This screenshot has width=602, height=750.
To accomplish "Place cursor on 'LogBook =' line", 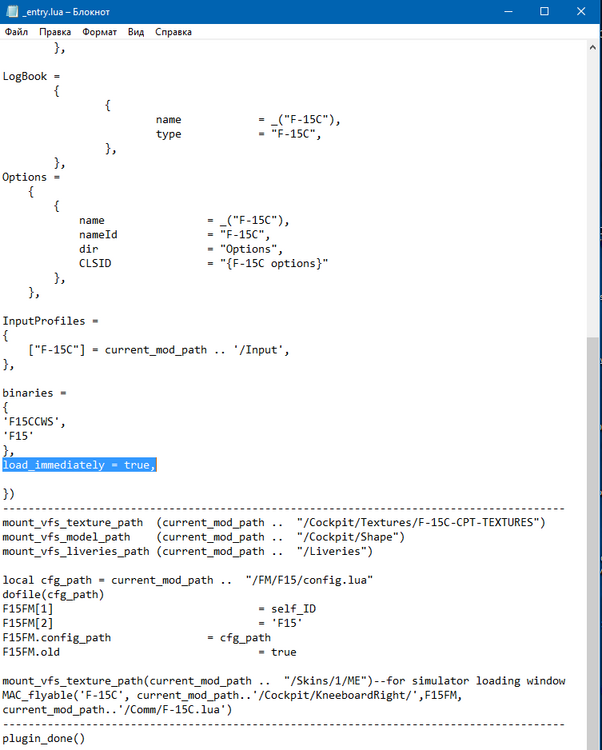I will click(31, 77).
